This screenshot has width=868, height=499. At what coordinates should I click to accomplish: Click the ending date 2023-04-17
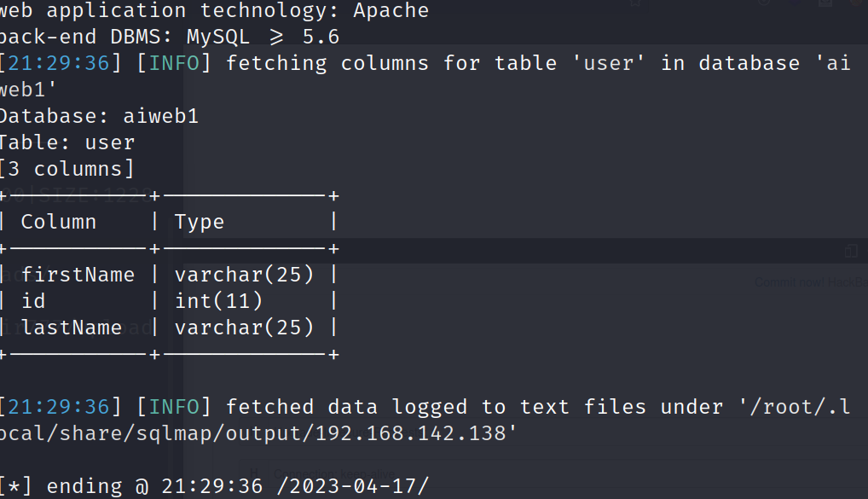(353, 486)
